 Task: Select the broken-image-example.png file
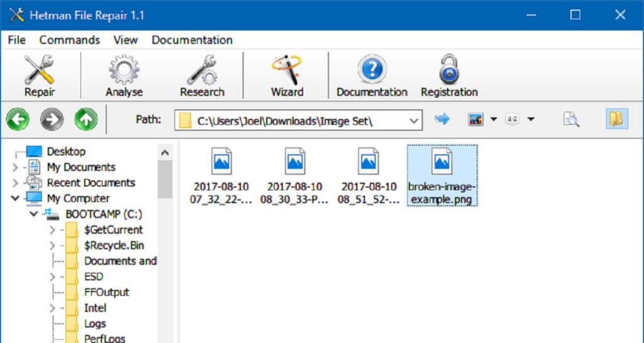click(441, 175)
